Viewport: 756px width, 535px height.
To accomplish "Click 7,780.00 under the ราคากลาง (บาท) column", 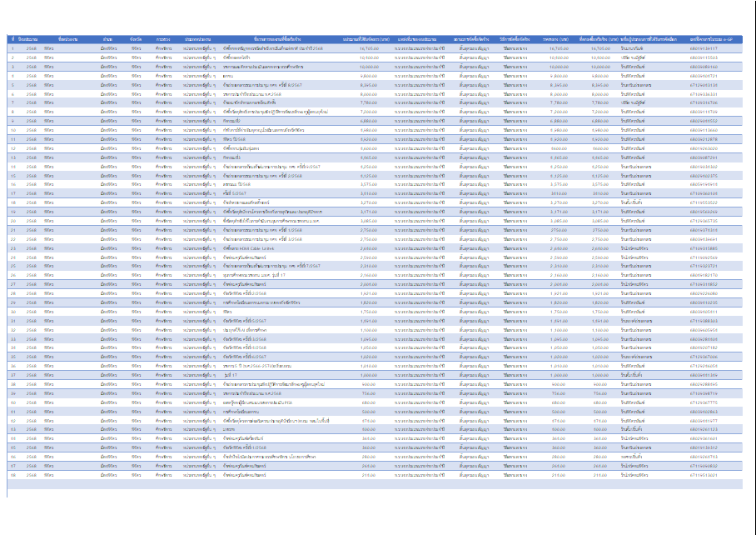I will click(x=560, y=102).
